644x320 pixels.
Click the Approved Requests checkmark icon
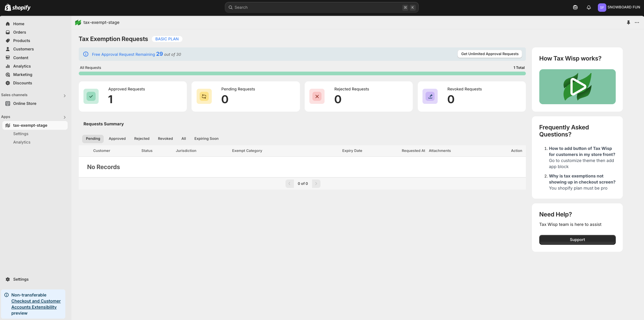point(91,96)
